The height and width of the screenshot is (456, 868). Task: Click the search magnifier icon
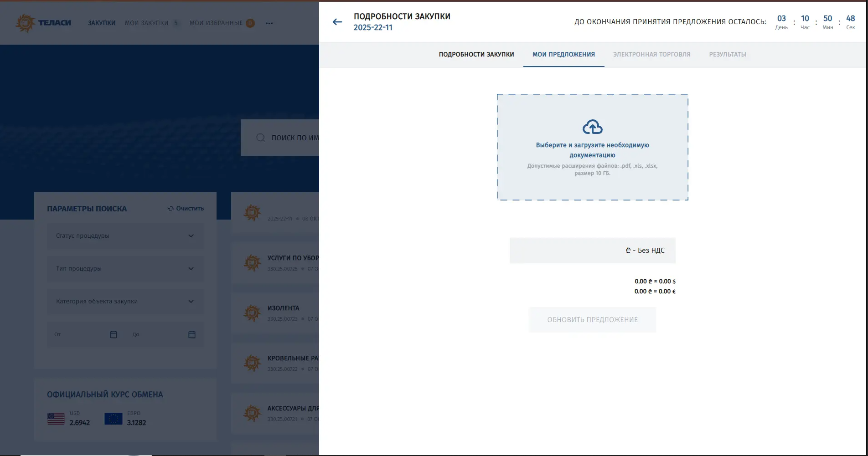coord(260,138)
